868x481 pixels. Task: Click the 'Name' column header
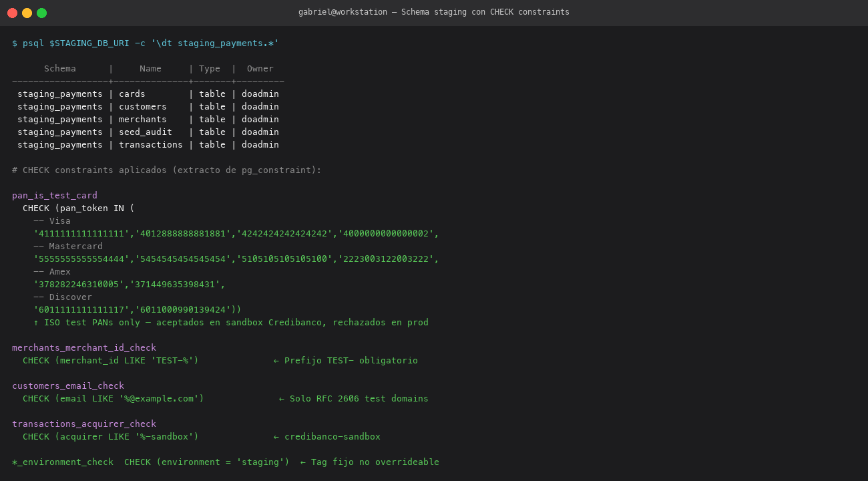tap(151, 69)
